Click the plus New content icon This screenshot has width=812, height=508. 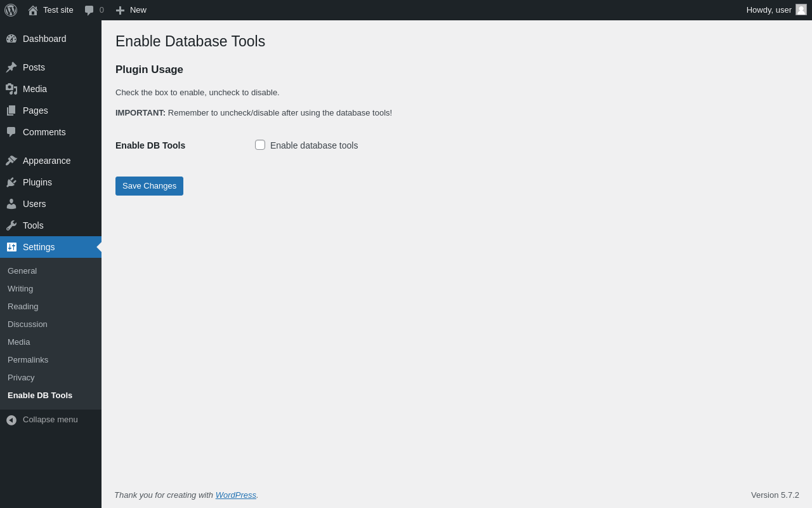click(120, 10)
